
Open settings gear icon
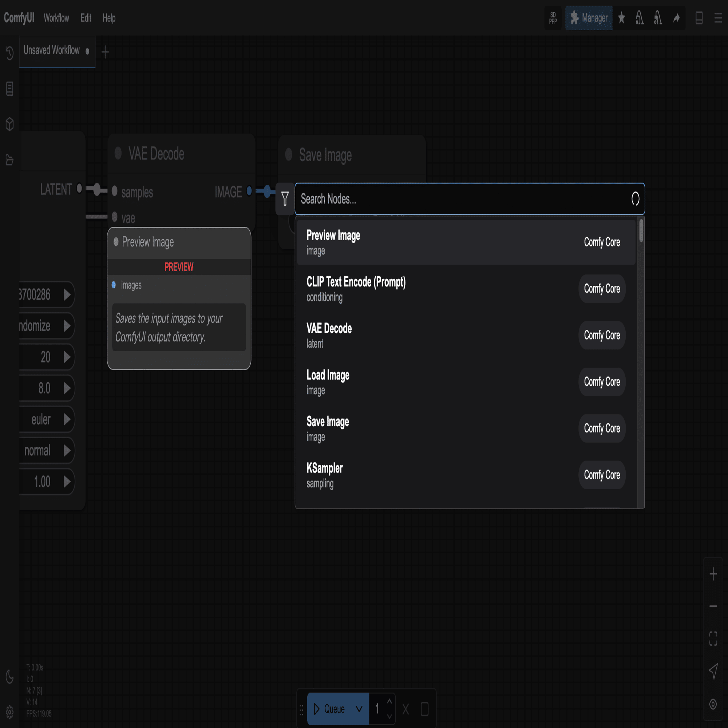pyautogui.click(x=10, y=712)
